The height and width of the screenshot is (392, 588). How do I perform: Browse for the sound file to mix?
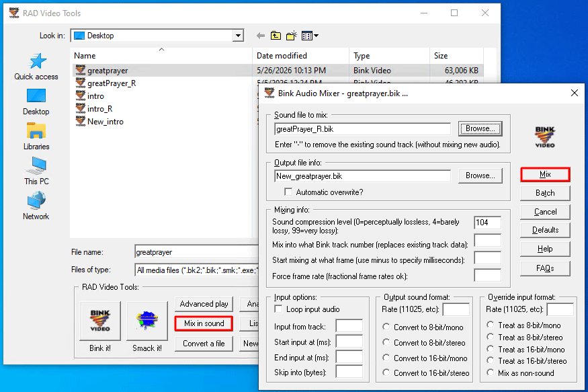(480, 128)
